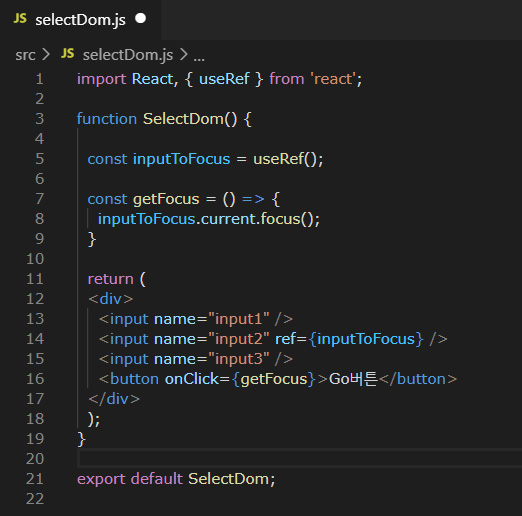Click line number 20 in the gutter
Screen dimensions: 522x516
(35, 459)
